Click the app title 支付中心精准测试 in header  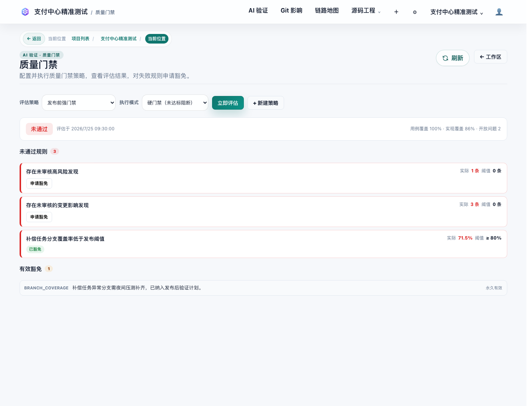tap(61, 12)
